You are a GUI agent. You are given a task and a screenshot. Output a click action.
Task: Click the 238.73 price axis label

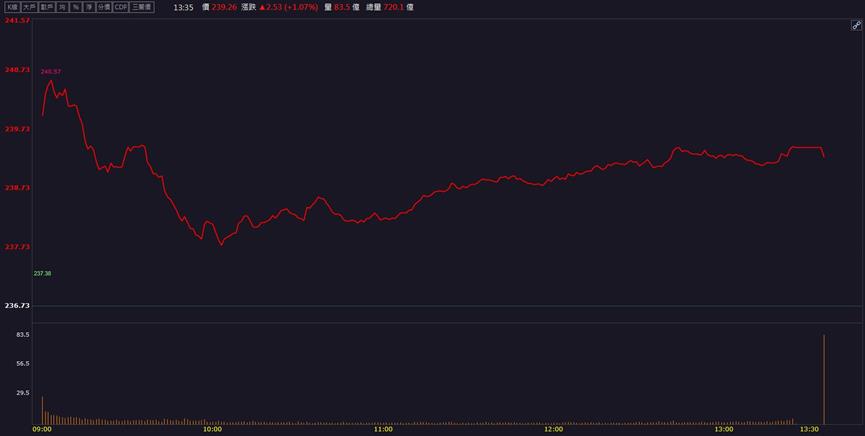tap(18, 188)
